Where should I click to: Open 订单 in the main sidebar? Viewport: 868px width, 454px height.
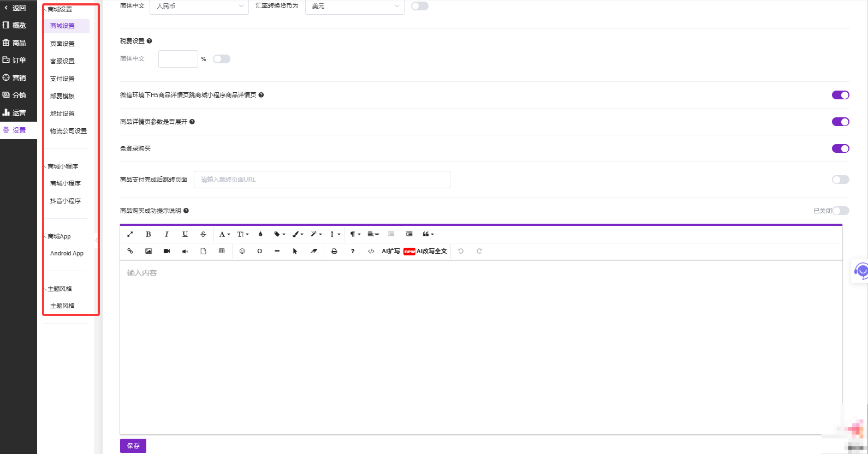click(x=19, y=60)
